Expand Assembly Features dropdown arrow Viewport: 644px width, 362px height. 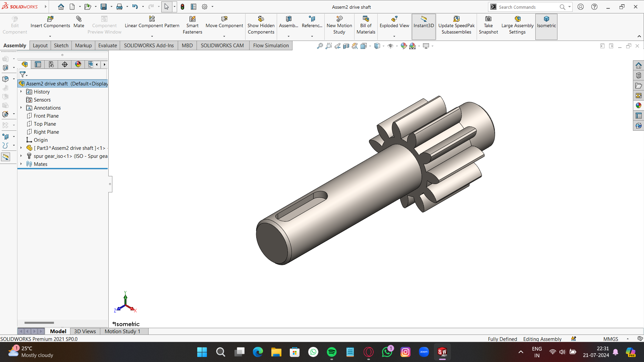[288, 36]
